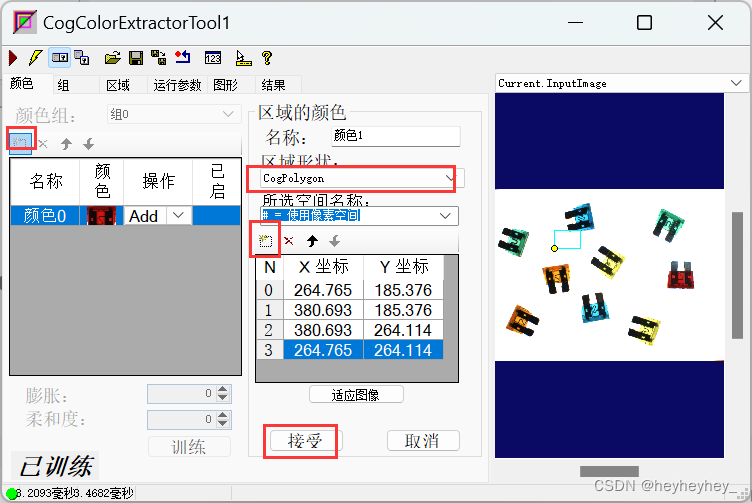Save the tool with the floppy disk icon
The width and height of the screenshot is (752, 503).
tap(136, 58)
